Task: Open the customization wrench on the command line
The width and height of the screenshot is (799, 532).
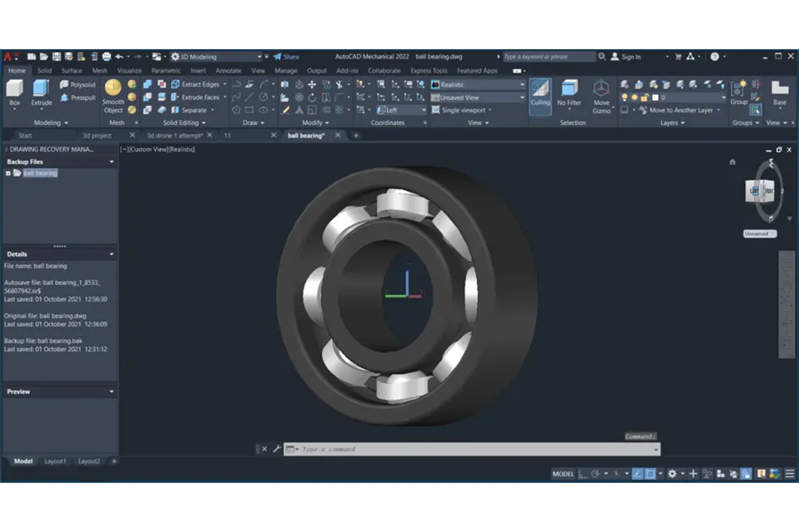Action: (x=277, y=449)
